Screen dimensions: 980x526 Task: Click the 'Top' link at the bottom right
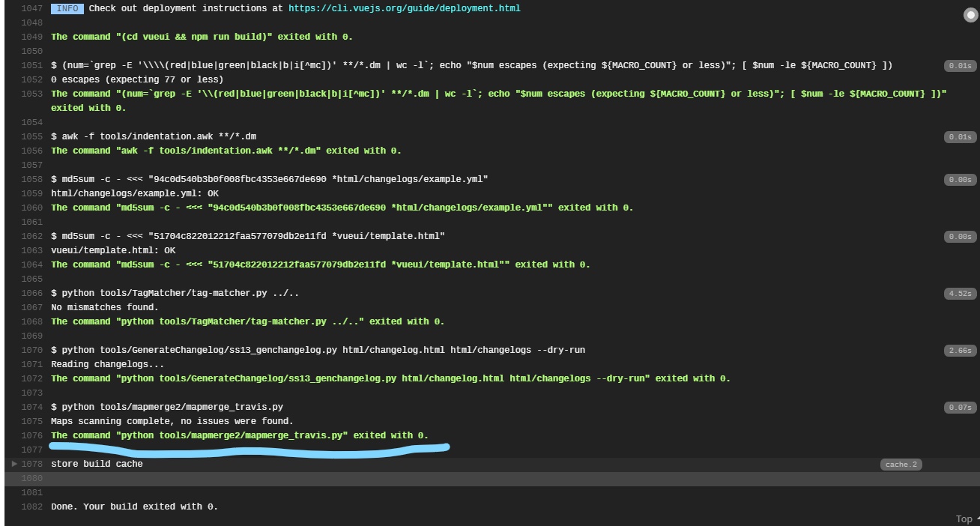coord(964,519)
